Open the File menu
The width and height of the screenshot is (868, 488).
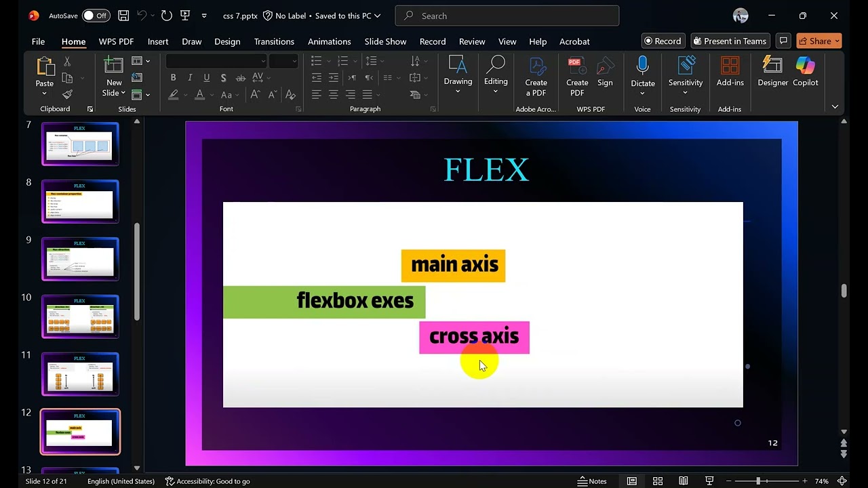pyautogui.click(x=38, y=41)
